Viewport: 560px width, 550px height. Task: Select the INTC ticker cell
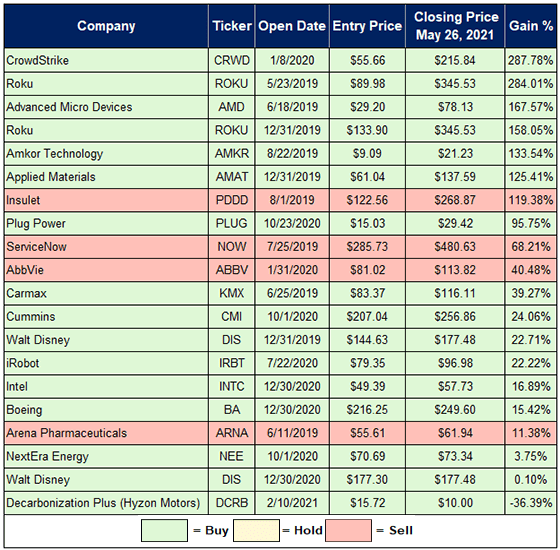click(x=232, y=386)
